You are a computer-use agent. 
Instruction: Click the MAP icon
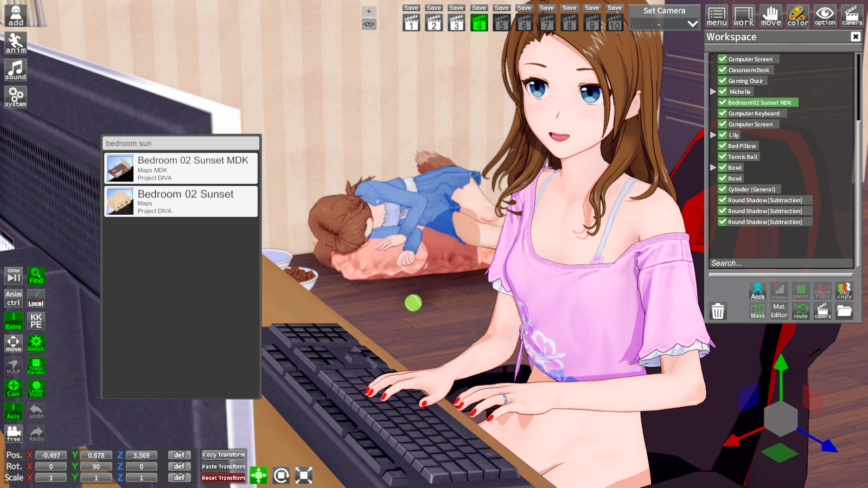pos(14,366)
